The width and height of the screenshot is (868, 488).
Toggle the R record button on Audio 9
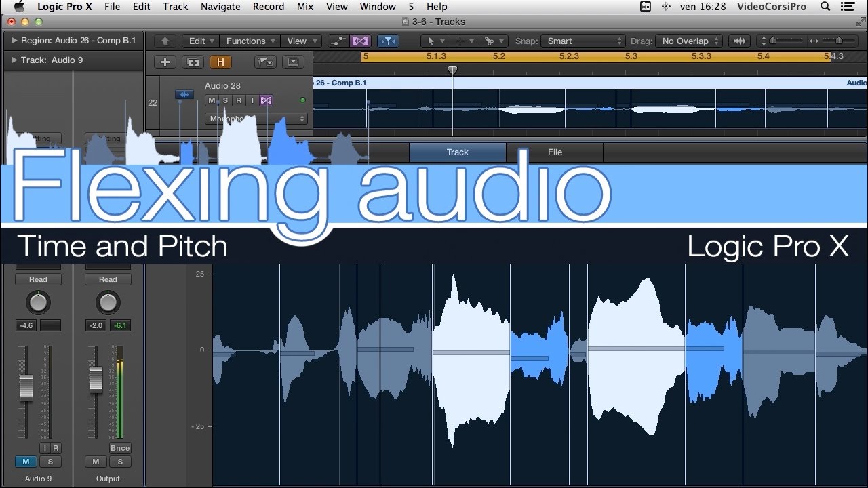56,448
